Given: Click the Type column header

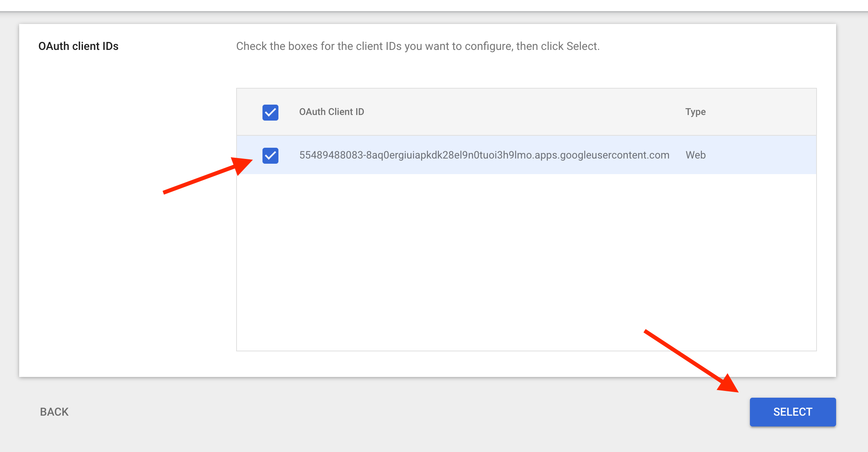Looking at the screenshot, I should click(695, 112).
